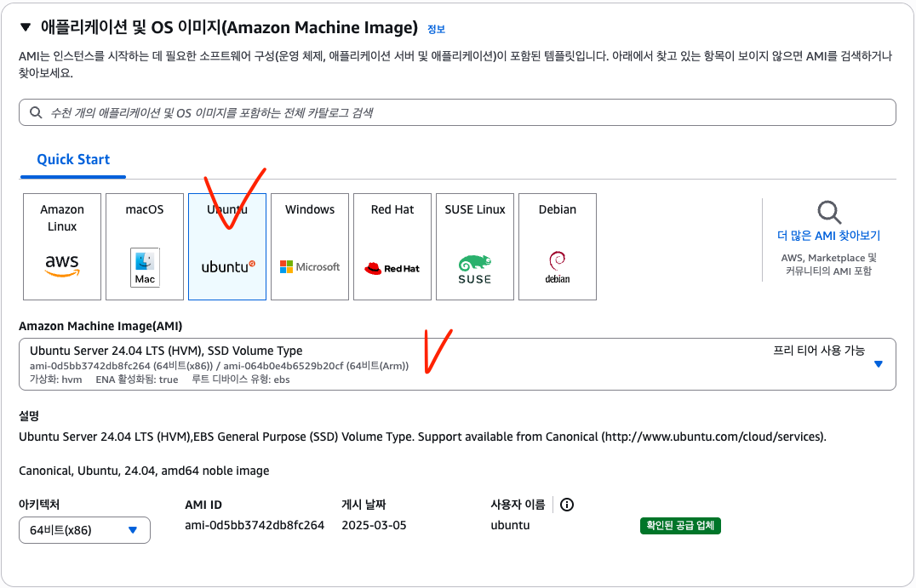This screenshot has width=916, height=588.
Task: Open the 더 많은 AMI 찾아보기 link
Action: click(x=828, y=236)
